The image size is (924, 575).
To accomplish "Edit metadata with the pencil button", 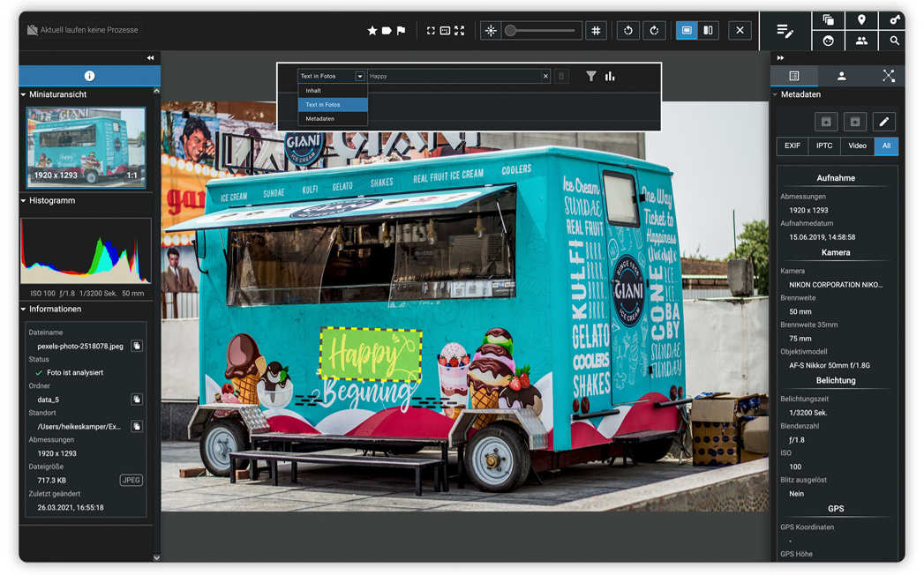I will tap(884, 122).
